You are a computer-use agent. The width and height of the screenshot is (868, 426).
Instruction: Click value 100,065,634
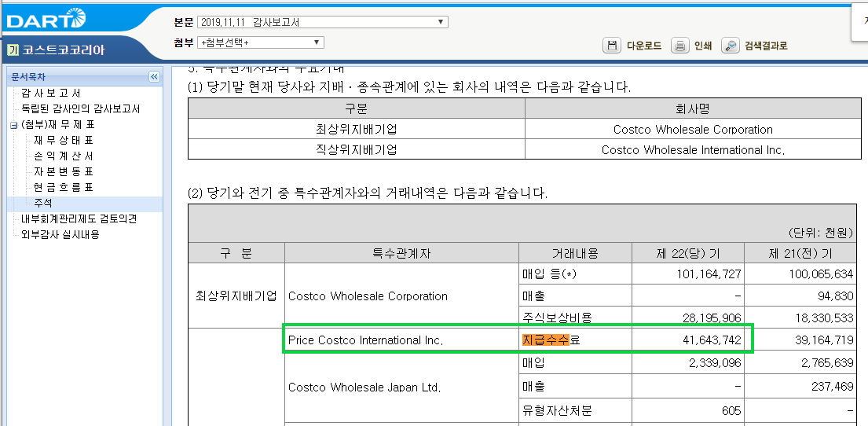tap(820, 274)
